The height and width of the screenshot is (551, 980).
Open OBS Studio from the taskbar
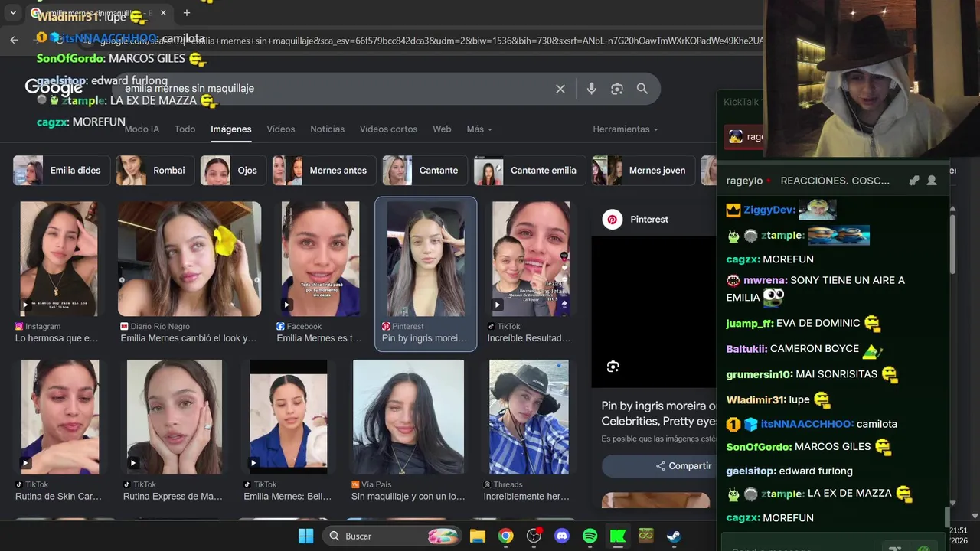[x=534, y=536]
